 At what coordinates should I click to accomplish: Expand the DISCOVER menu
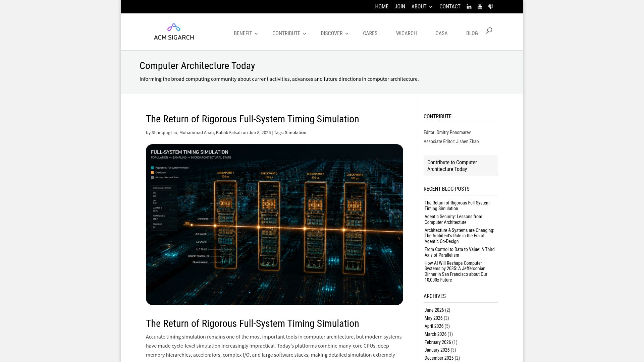(334, 34)
